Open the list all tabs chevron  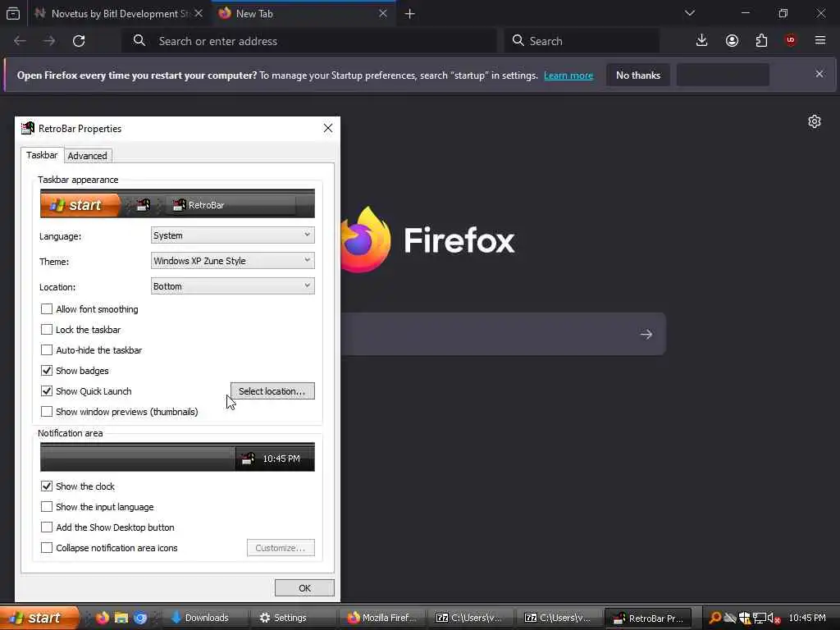(690, 13)
